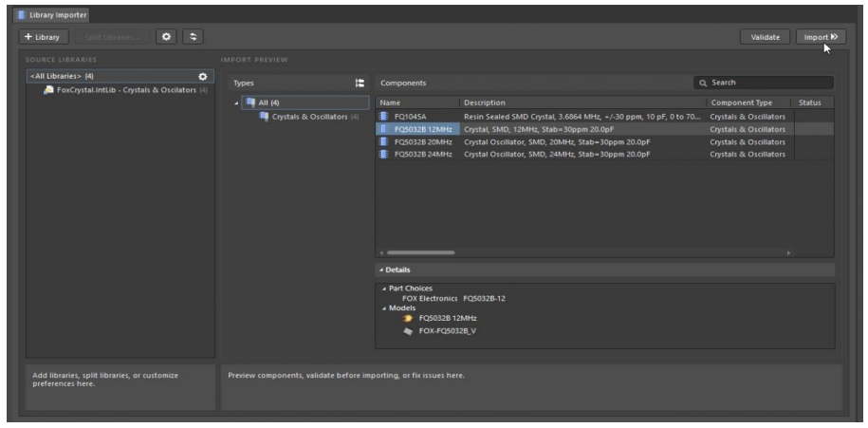Click the Validate button
This screenshot has height=428, width=868.
pos(765,37)
